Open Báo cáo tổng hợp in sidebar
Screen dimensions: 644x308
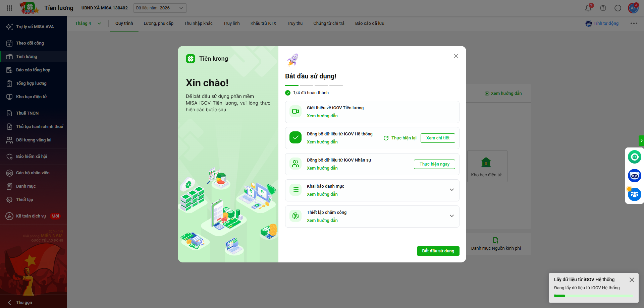(x=34, y=70)
